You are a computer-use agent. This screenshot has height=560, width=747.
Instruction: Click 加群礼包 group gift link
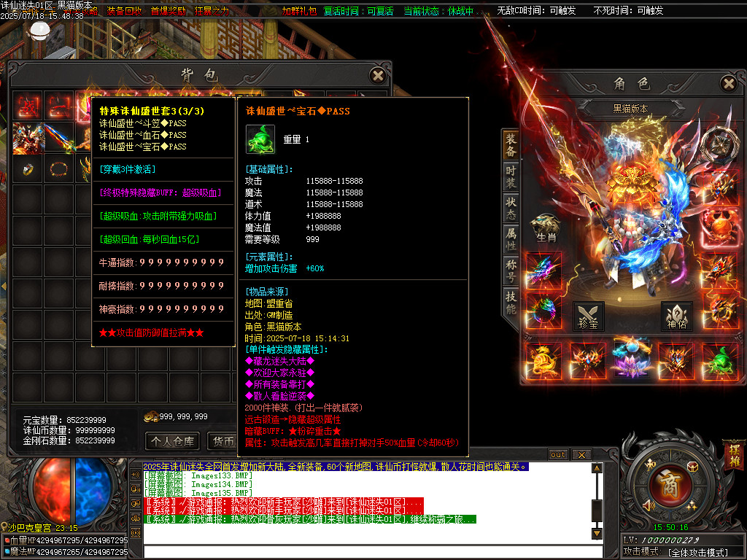299,11
